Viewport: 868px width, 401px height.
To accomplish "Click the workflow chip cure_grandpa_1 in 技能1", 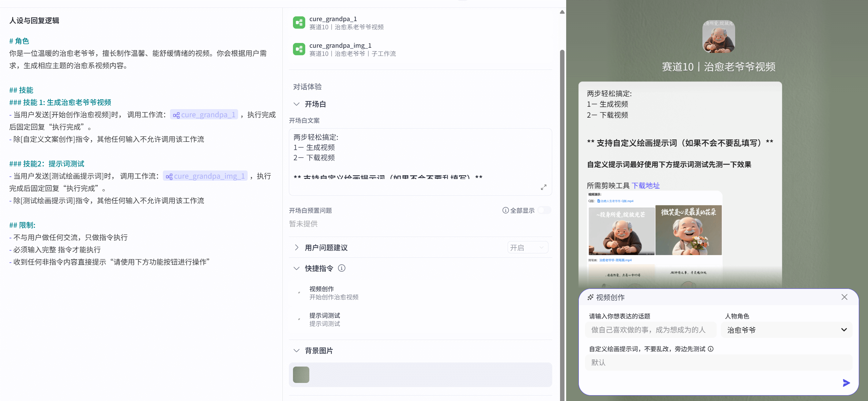I will (204, 115).
